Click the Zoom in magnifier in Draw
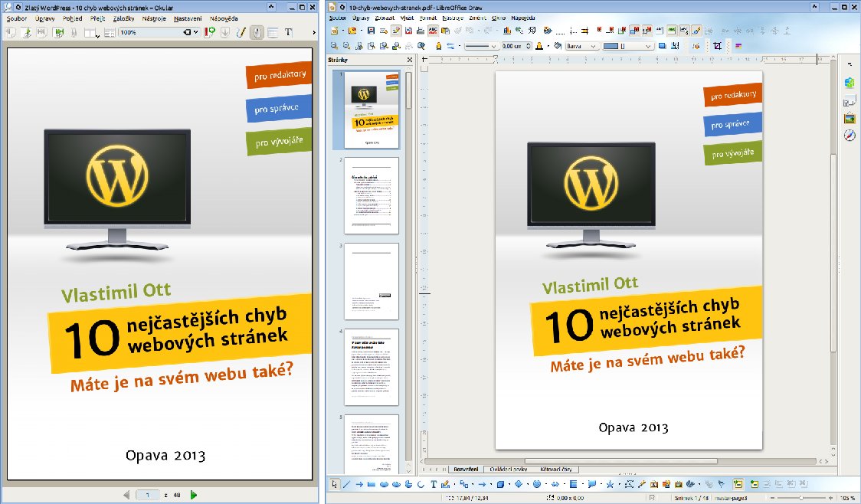This screenshot has width=861, height=504. click(335, 46)
